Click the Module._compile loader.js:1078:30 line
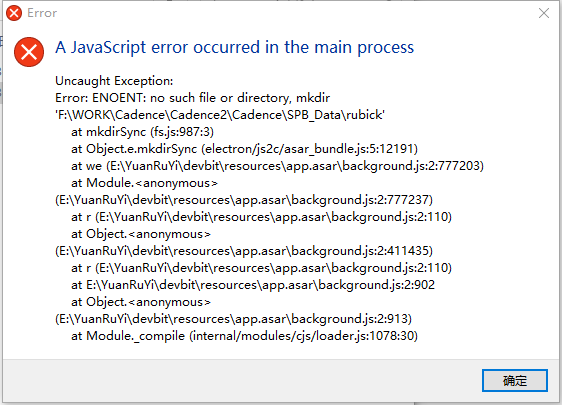Screen dimensions: 562x405 pyautogui.click(x=244, y=336)
